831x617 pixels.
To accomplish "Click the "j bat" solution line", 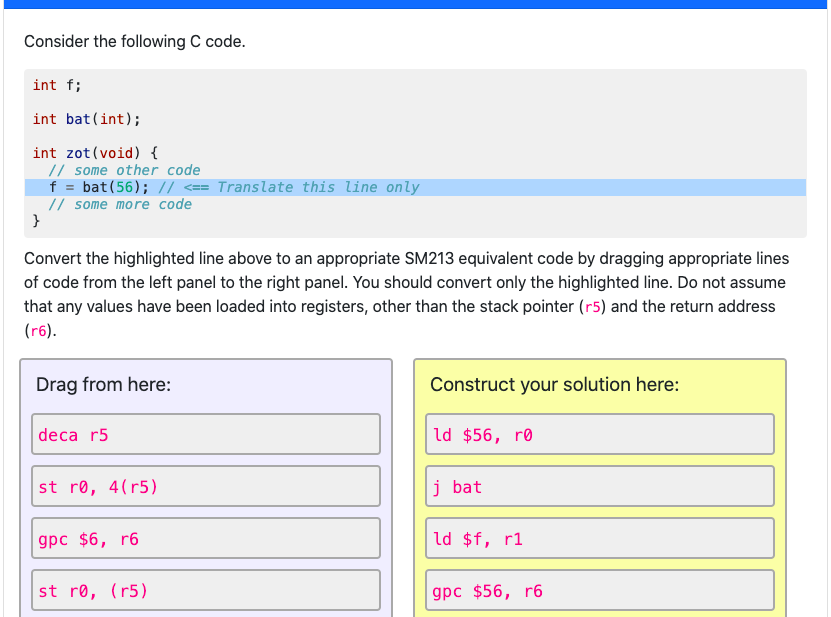I will click(599, 486).
